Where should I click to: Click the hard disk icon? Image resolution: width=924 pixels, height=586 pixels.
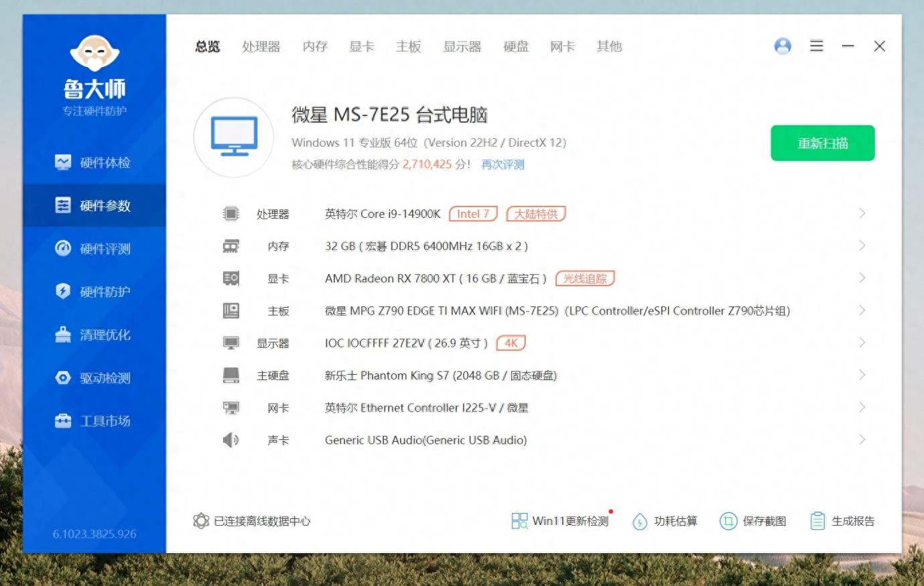click(231, 375)
